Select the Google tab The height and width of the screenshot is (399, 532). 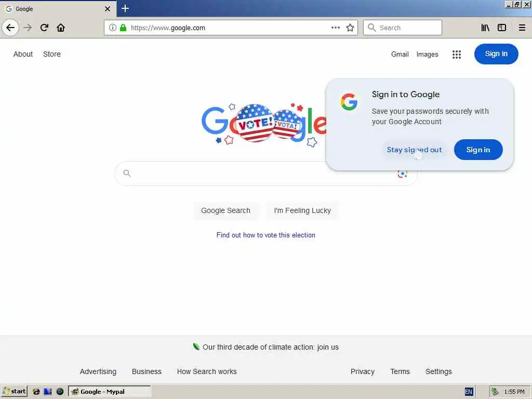58,9
